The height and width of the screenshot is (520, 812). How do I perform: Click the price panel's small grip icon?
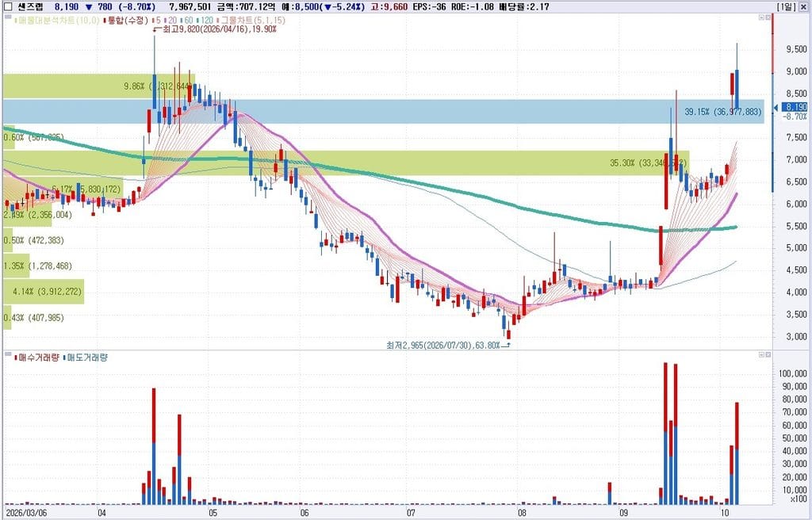click(x=8, y=17)
